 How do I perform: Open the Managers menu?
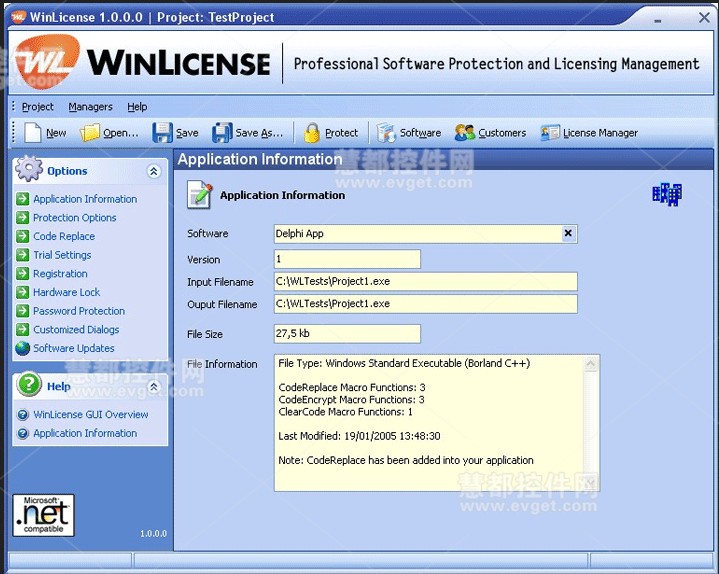click(90, 107)
